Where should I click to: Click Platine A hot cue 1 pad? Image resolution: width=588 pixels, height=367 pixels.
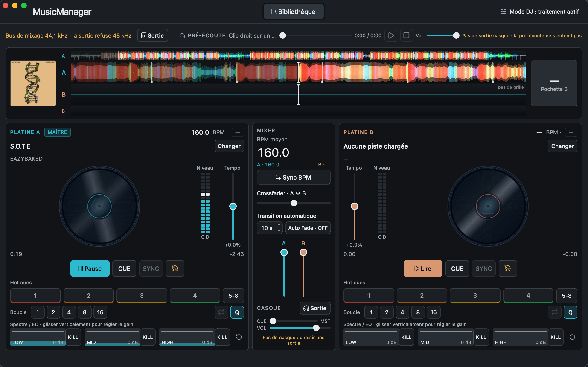(35, 296)
